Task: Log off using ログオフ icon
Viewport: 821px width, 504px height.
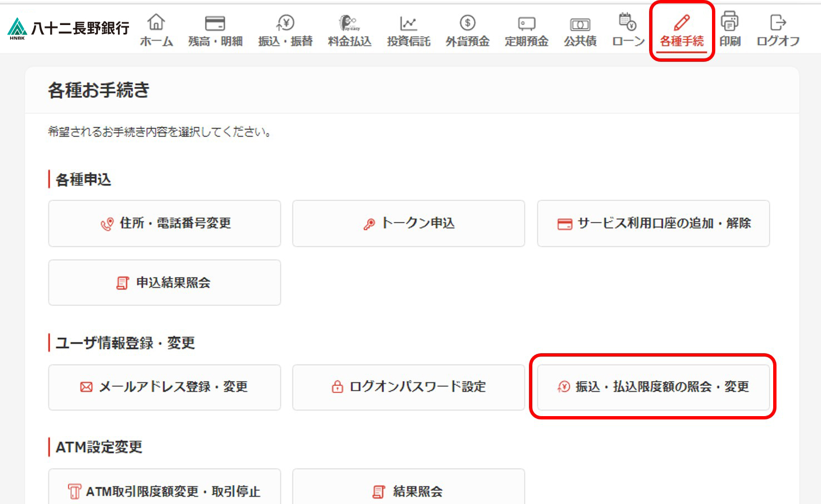Action: [x=778, y=22]
